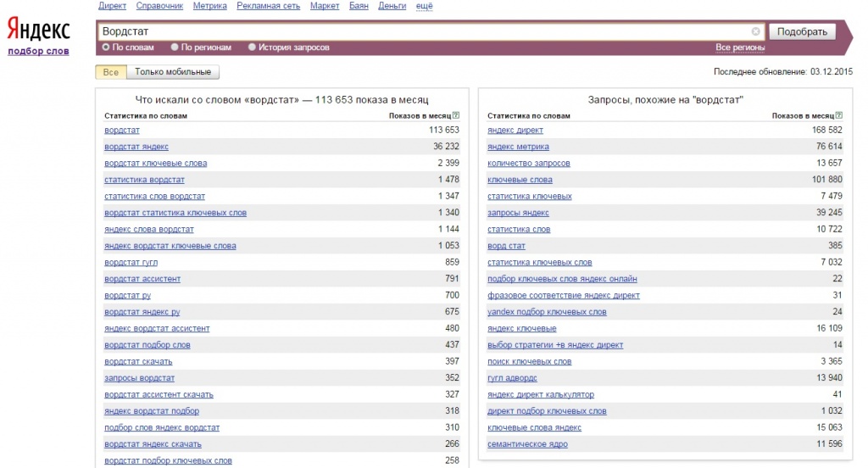The width and height of the screenshot is (868, 468).
Task: Select the 'История запросов' radio button
Action: (252, 47)
